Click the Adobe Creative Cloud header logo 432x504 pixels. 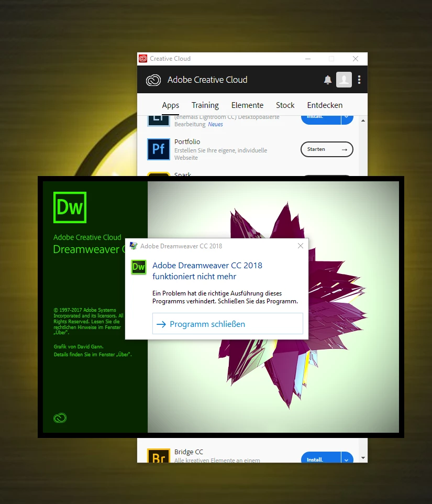pos(153,80)
